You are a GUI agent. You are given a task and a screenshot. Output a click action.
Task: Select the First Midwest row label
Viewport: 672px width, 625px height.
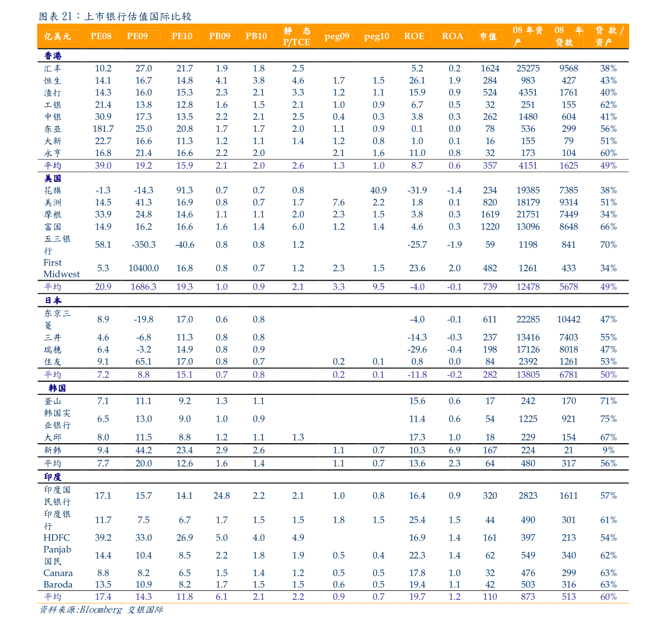[61, 269]
